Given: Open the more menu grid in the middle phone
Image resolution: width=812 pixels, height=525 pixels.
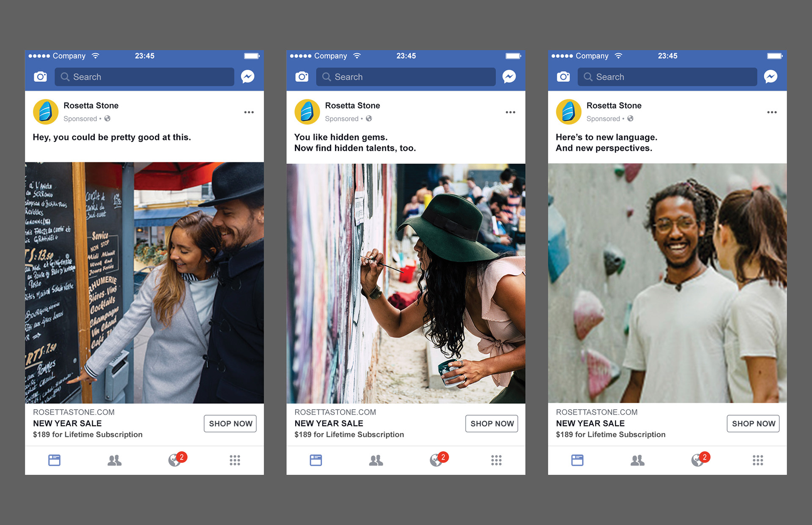Looking at the screenshot, I should tap(496, 460).
